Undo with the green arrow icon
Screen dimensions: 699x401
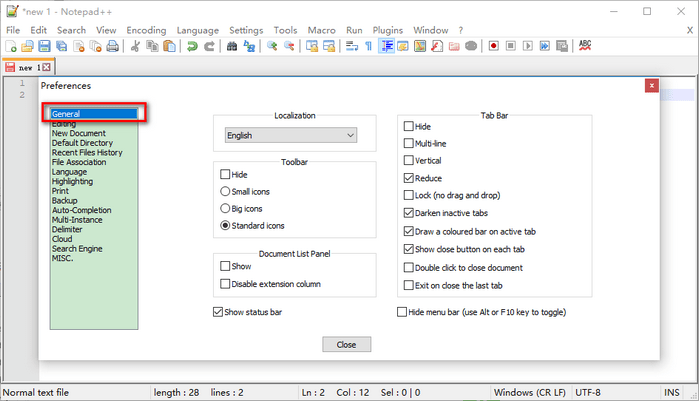(192, 46)
